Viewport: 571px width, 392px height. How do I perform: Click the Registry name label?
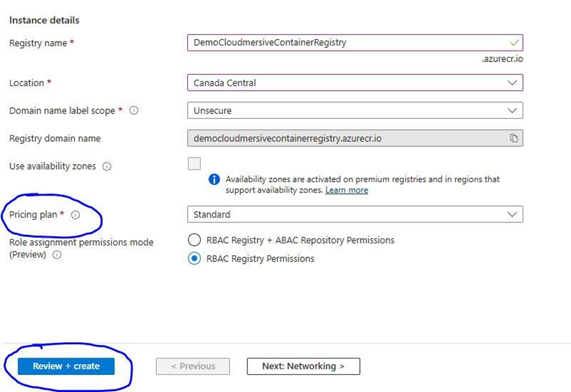38,43
